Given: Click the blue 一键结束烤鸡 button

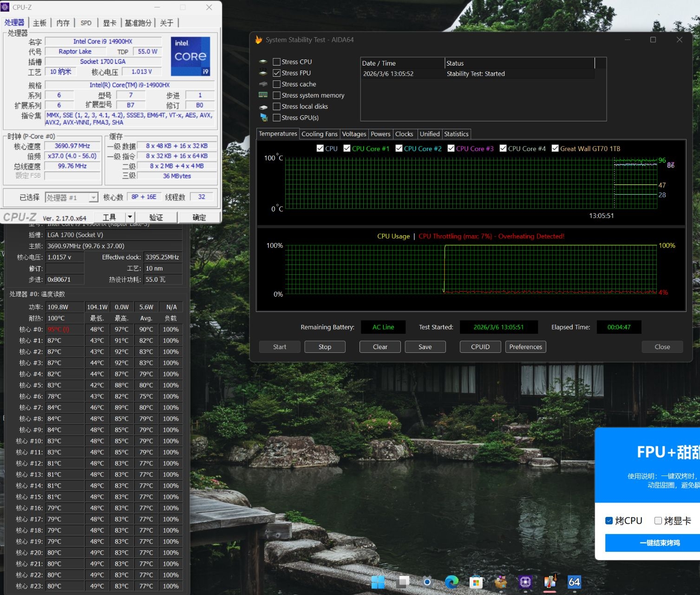Looking at the screenshot, I should point(660,542).
